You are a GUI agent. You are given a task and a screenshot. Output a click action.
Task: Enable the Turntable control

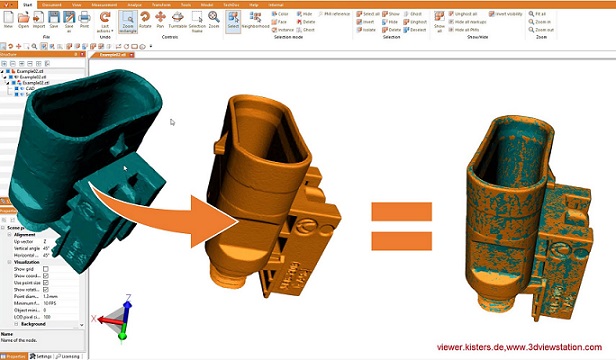point(178,20)
